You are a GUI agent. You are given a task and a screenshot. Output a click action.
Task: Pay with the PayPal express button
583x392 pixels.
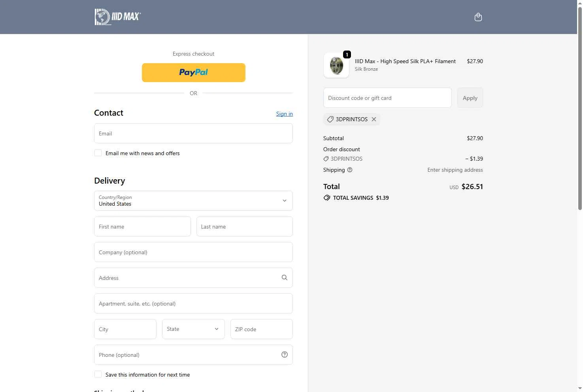coord(193,73)
